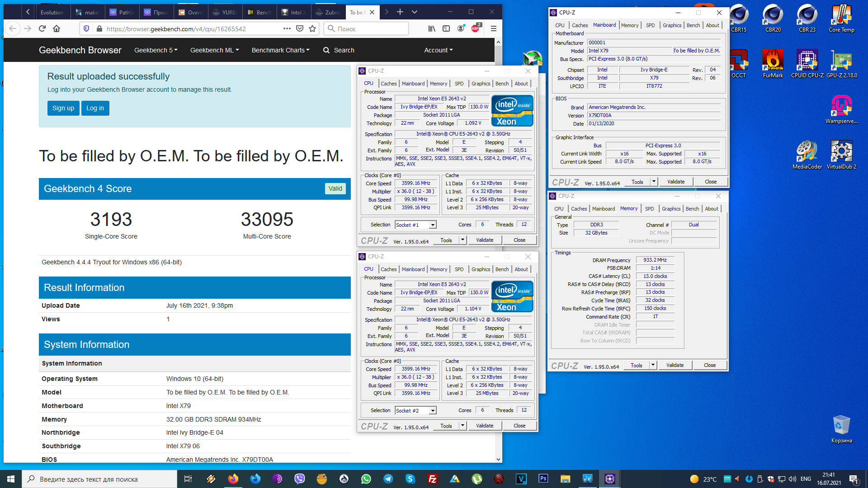868x488 pixels.
Task: Reload the Geekbench page
Action: pyautogui.click(x=42, y=28)
